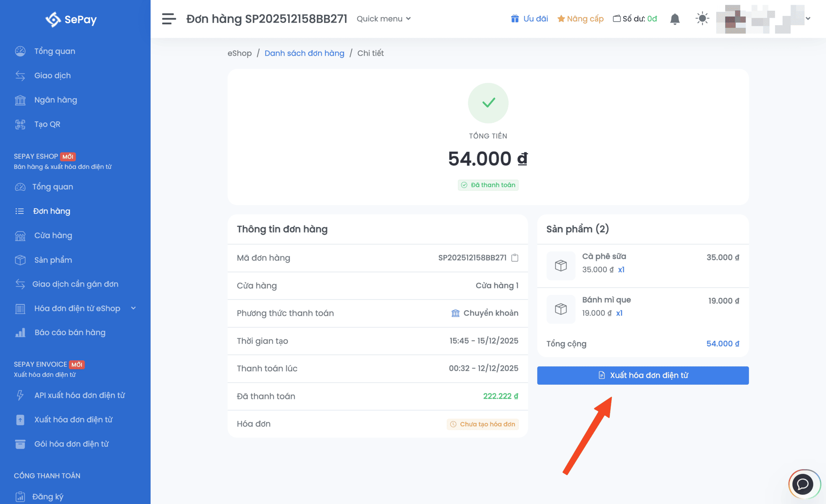Open user account dropdown arrow
Viewport: 826px width, 504px height.
(808, 19)
